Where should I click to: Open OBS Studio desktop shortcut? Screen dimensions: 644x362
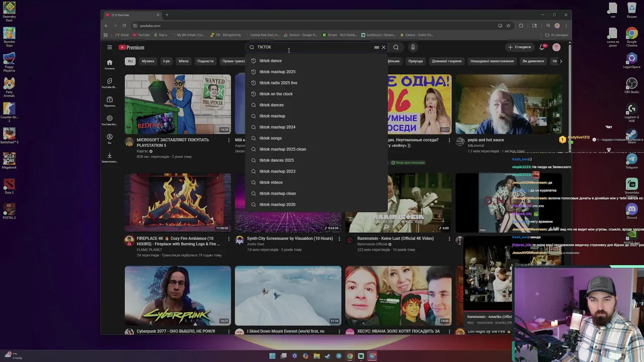pyautogui.click(x=631, y=85)
